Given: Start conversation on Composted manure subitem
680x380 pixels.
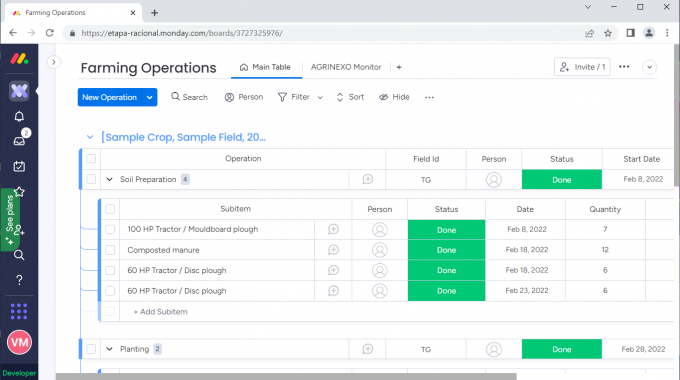Looking at the screenshot, I should pyautogui.click(x=333, y=250).
